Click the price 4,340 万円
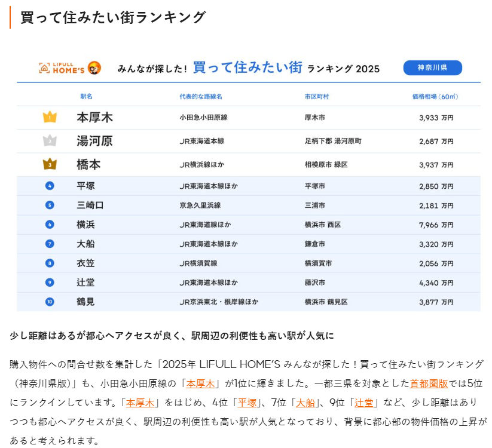The width and height of the screenshot is (492, 448). click(436, 283)
